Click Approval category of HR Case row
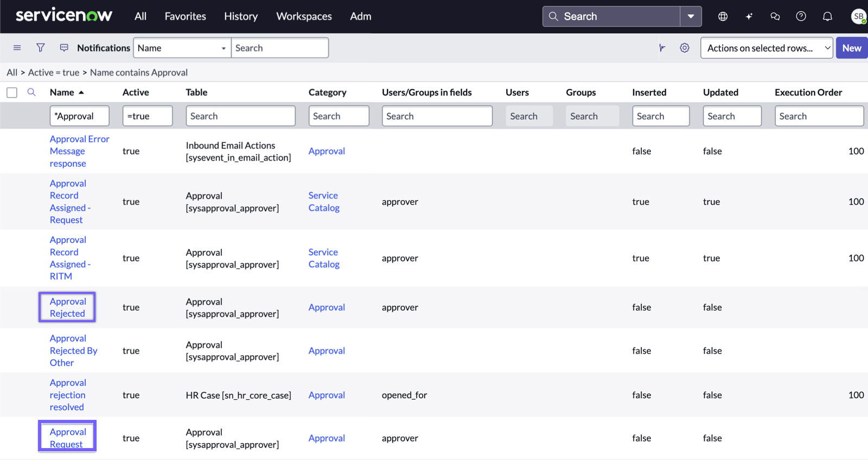868x460 pixels. click(327, 395)
